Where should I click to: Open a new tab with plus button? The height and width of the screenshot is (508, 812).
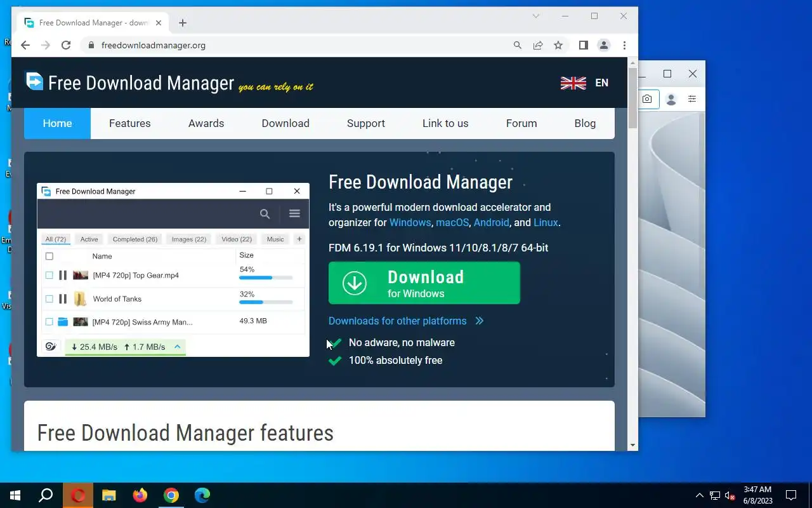click(183, 23)
